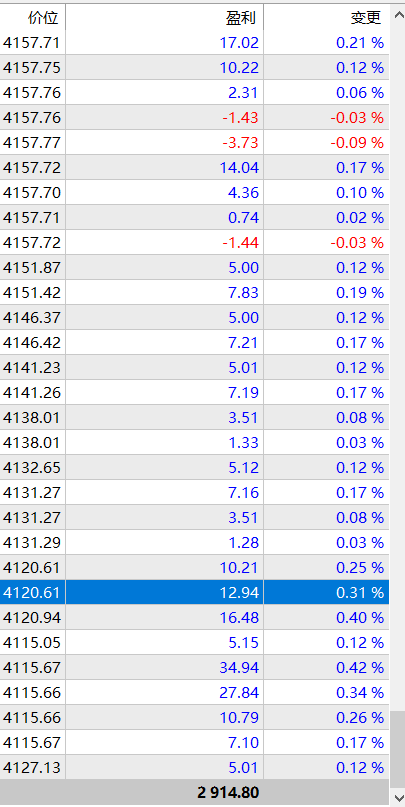The height and width of the screenshot is (807, 405).
Task: Select the row priced 4132.65
Action: (195, 468)
